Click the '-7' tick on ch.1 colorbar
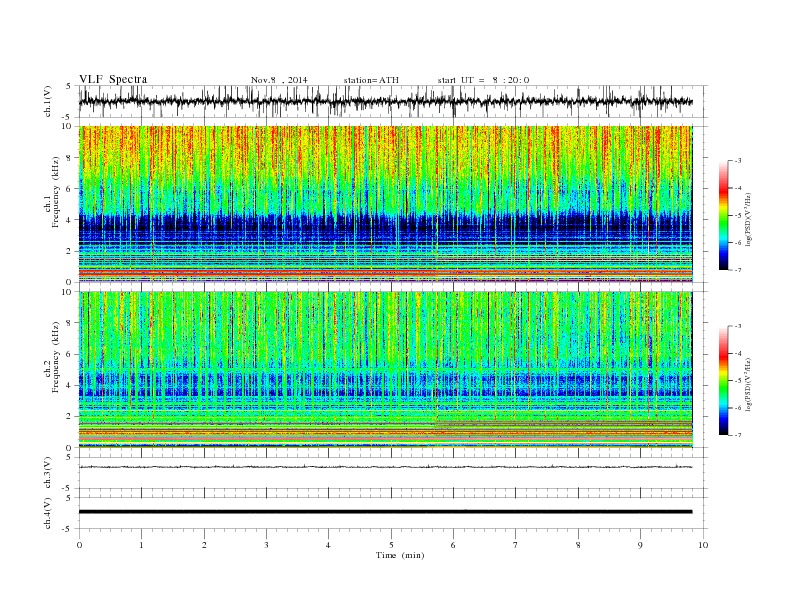This screenshot has height=612, width=792. 738,270
